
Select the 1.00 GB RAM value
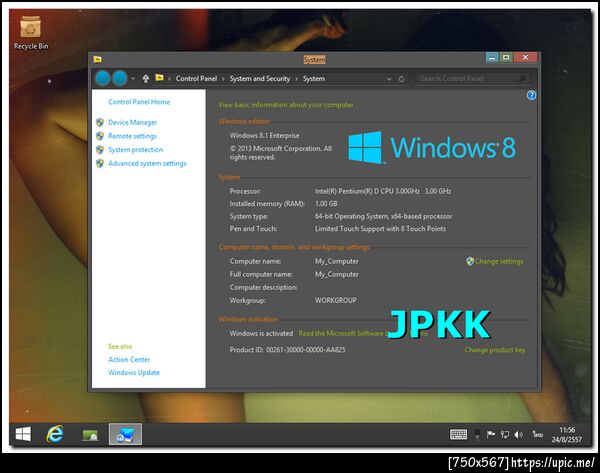pyautogui.click(x=326, y=204)
